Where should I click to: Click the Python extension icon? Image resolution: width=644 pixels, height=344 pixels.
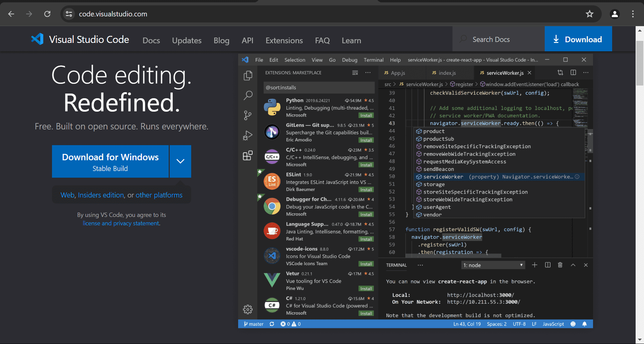272,107
